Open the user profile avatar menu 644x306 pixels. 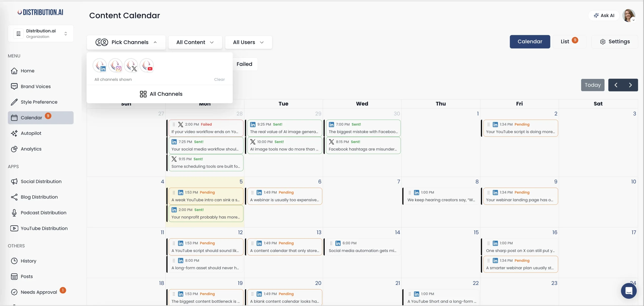click(629, 16)
